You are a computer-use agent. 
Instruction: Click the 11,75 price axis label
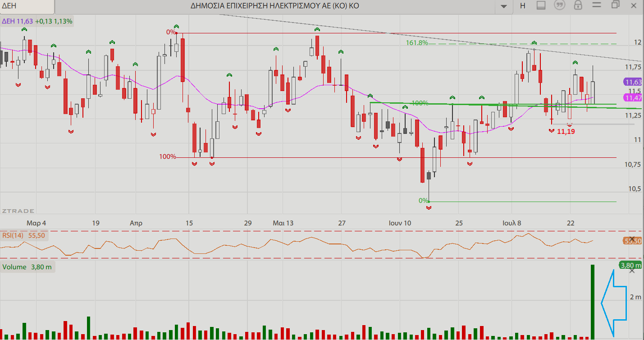pos(633,67)
